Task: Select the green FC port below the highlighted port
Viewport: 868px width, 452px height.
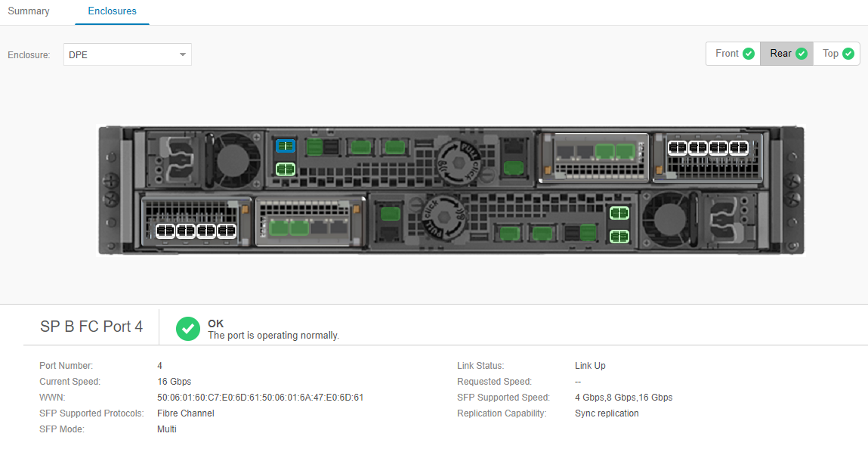Action: click(286, 169)
